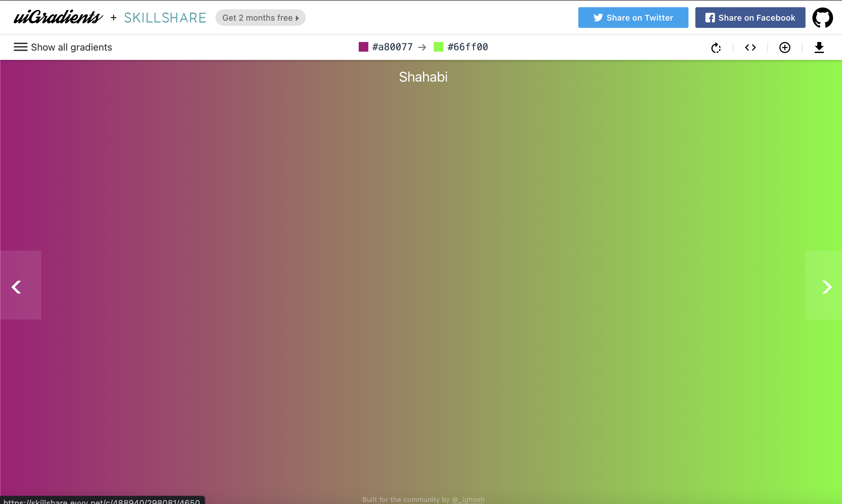The image size is (842, 504).
Task: Click the #66ff00 green color swatch
Action: [x=438, y=47]
